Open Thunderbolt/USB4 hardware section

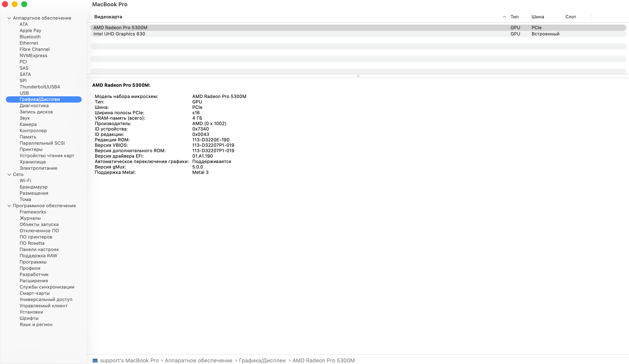(x=40, y=87)
